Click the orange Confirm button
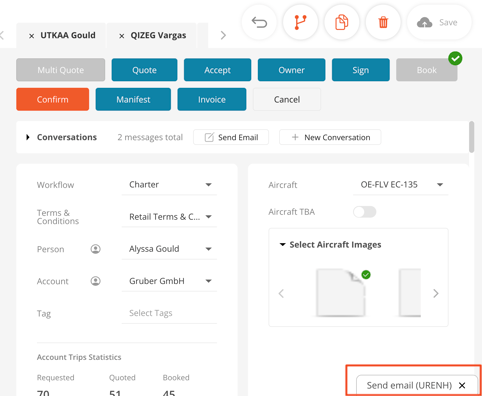 point(52,99)
